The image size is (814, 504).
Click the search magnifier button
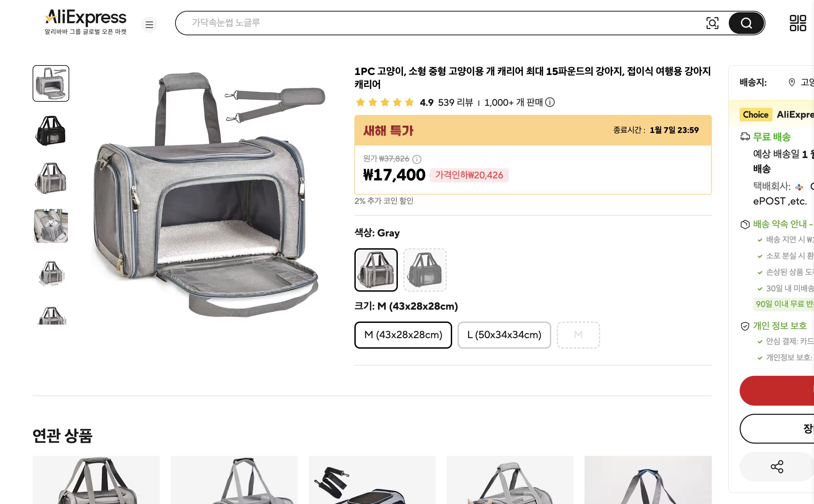(x=746, y=23)
